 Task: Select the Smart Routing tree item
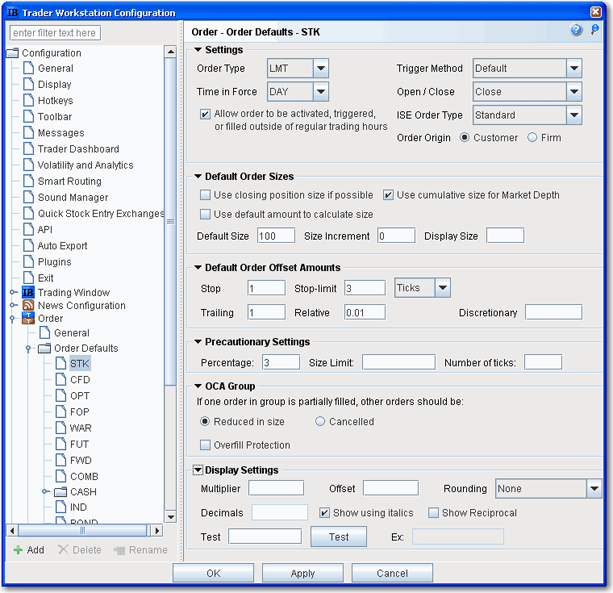[x=70, y=181]
